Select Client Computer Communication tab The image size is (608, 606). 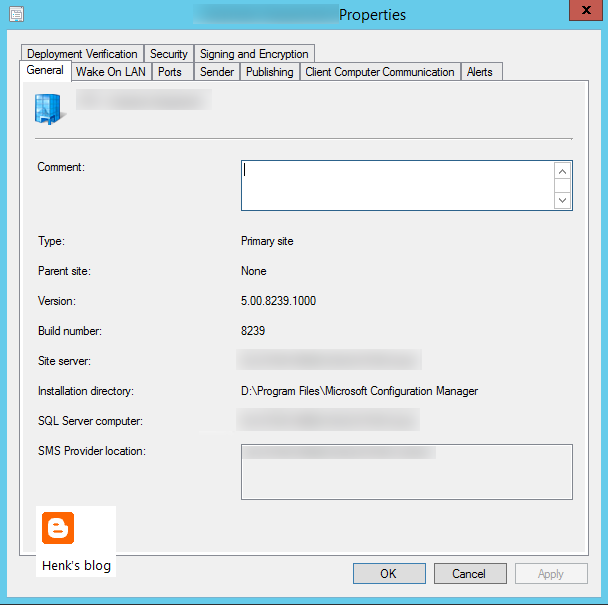tap(380, 72)
